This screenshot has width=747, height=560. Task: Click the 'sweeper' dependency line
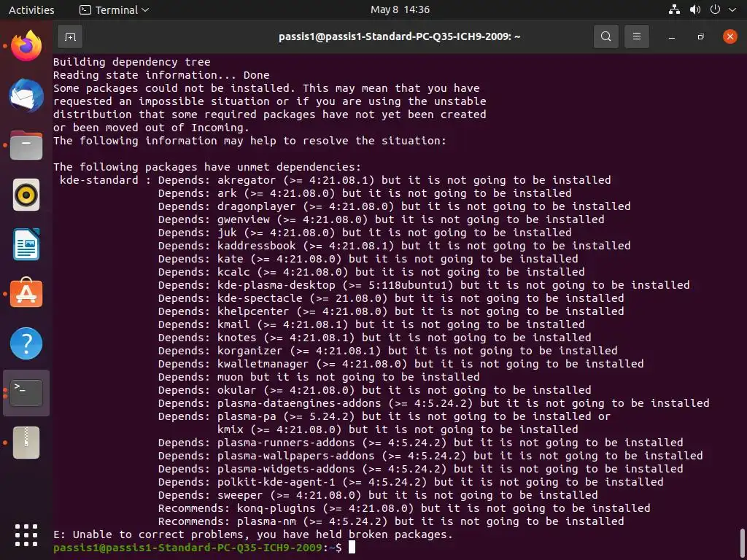click(x=379, y=495)
